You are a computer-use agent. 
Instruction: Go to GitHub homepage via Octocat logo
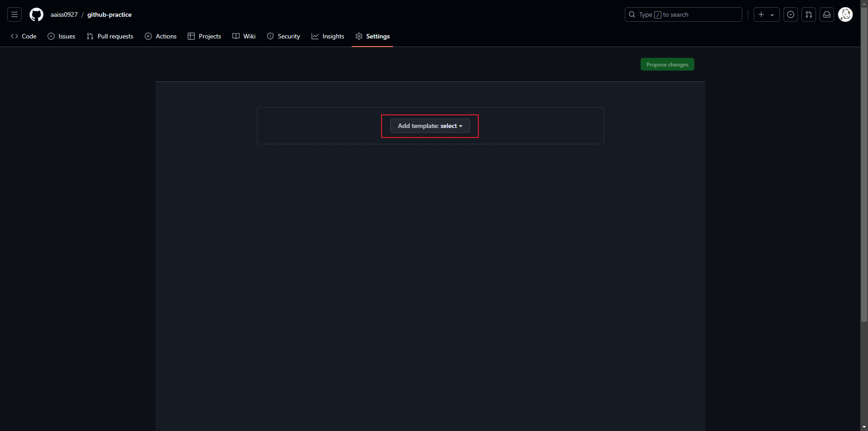tap(36, 14)
